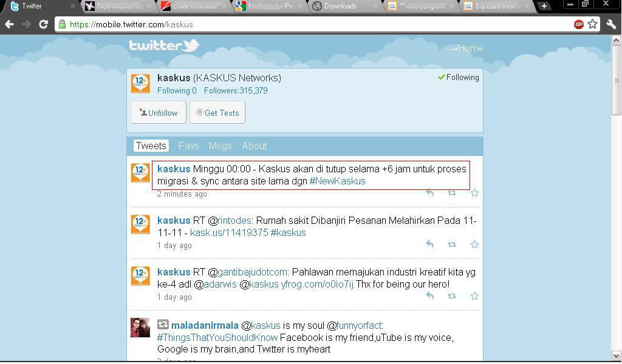The height and width of the screenshot is (364, 622).
Task: Retweet the Minggu 00:00 migration tweet
Action: point(452,193)
